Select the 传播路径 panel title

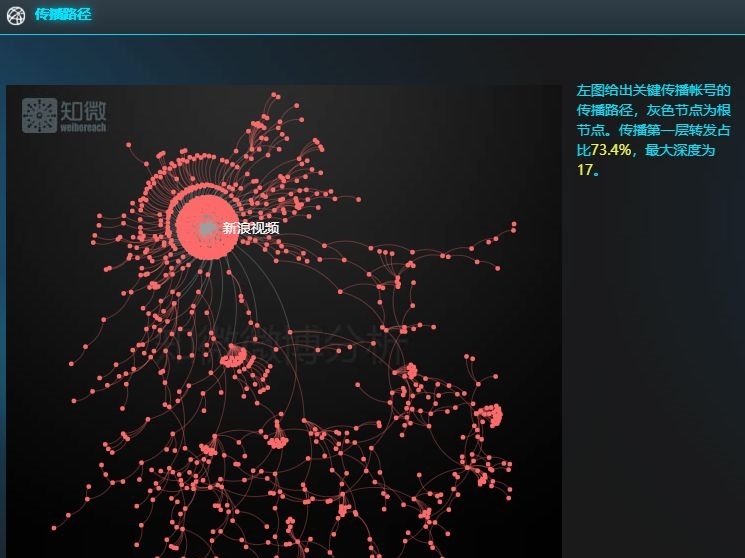click(63, 15)
